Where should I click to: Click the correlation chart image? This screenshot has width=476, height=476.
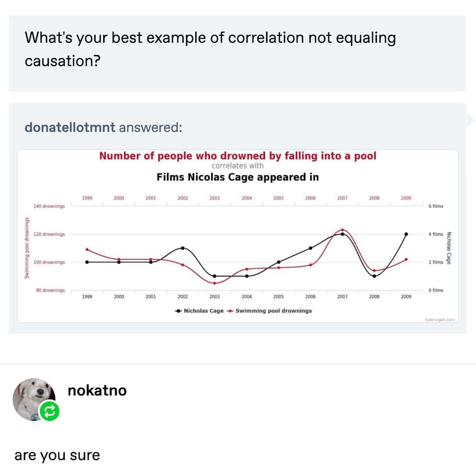(238, 247)
